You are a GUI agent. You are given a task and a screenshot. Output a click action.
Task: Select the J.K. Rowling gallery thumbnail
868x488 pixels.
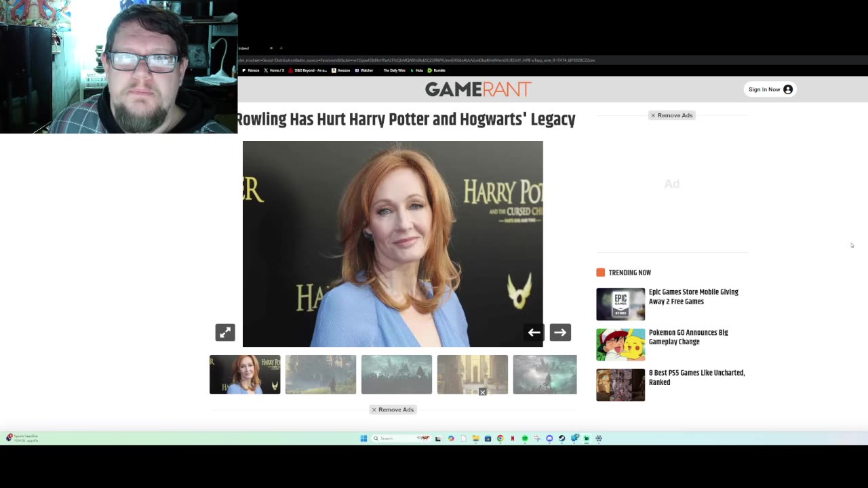245,374
